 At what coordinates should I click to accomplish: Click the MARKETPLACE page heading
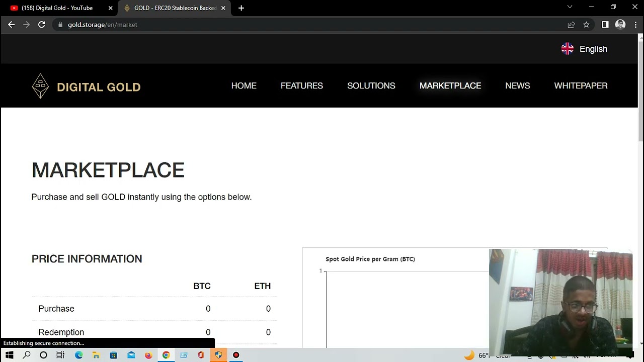click(108, 170)
